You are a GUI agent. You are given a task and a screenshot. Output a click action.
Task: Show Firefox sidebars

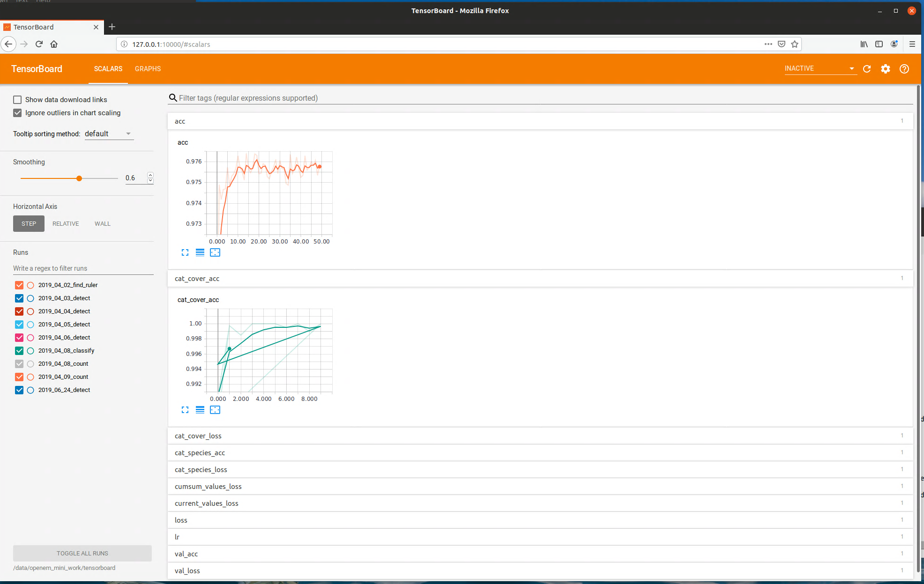pyautogui.click(x=879, y=44)
